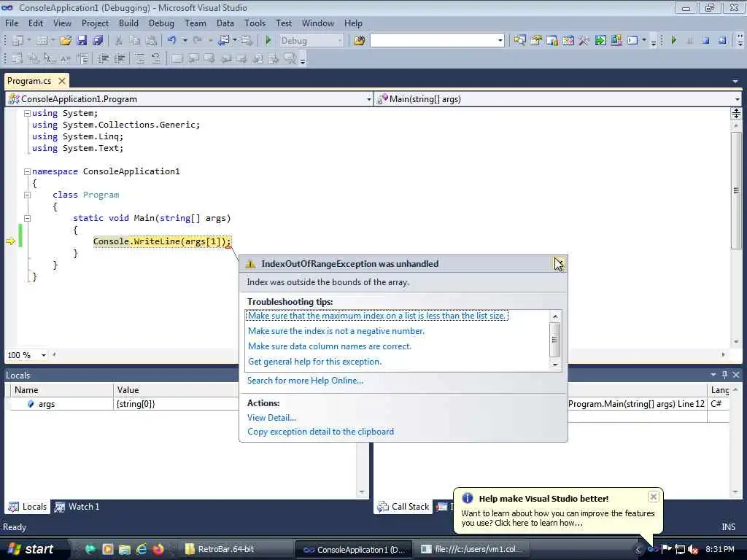Select the Program.cs document tab
The width and height of the screenshot is (747, 560).
(29, 81)
